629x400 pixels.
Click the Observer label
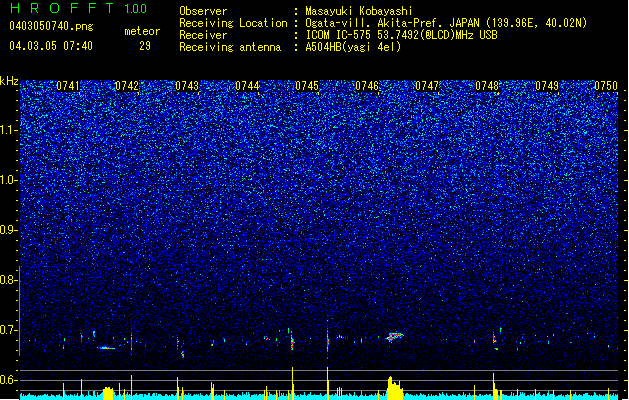[x=203, y=11]
